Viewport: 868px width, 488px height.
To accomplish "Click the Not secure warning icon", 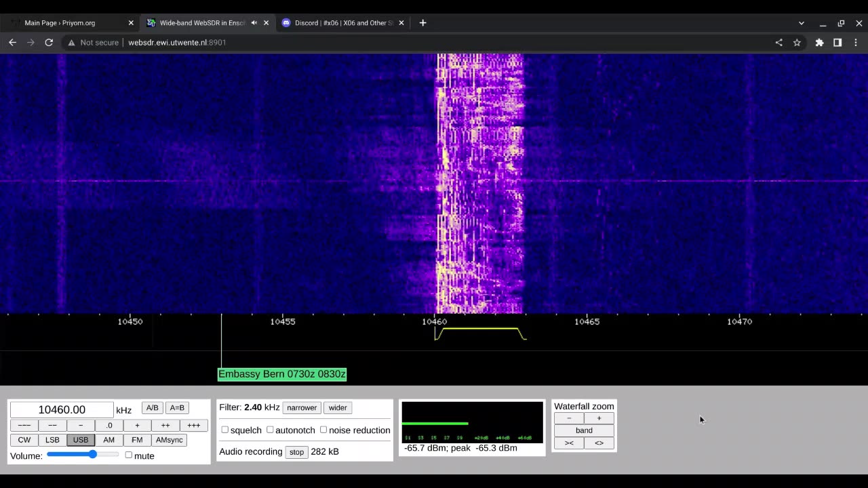I will (71, 42).
